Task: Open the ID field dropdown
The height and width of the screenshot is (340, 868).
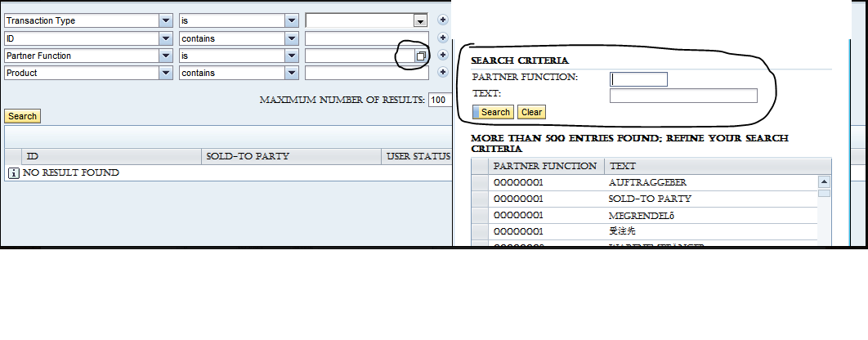Action: (166, 38)
